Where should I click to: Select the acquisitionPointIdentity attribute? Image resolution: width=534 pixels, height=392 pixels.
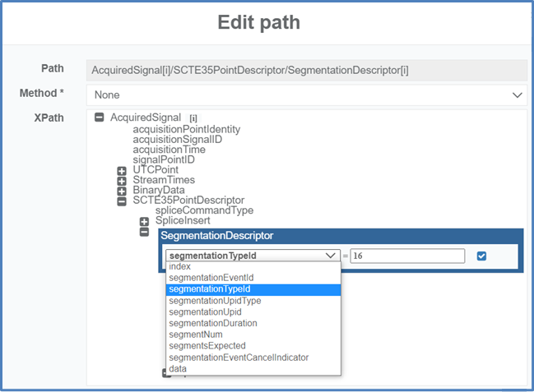(x=187, y=129)
